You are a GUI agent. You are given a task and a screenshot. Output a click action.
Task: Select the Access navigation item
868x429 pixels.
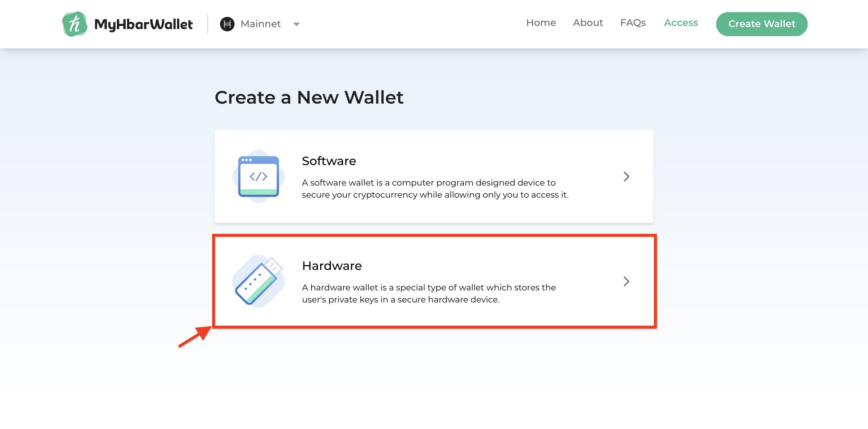(x=681, y=23)
